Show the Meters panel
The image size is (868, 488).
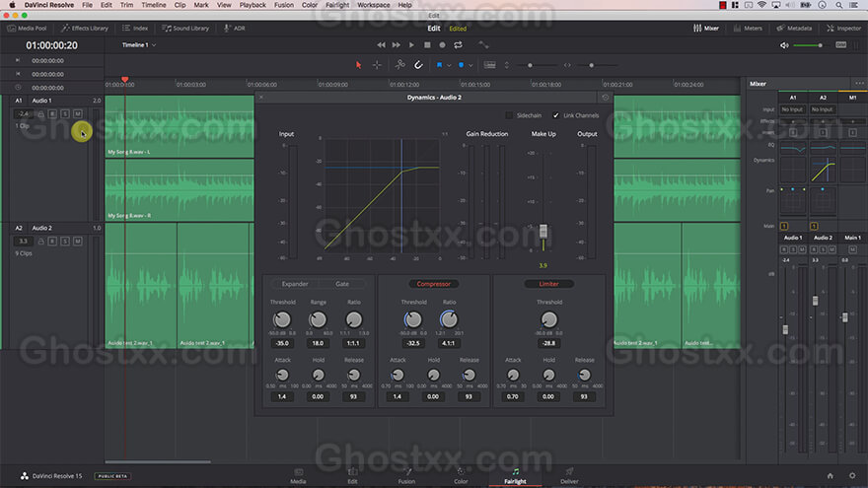point(748,29)
